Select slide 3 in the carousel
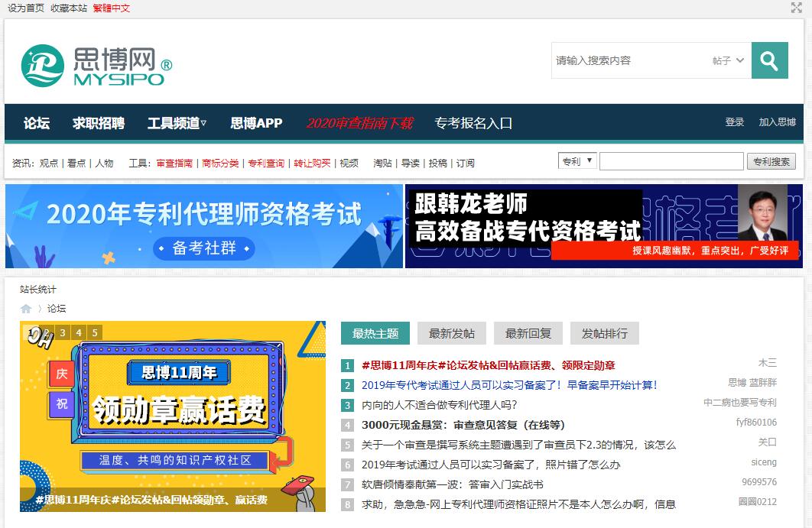This screenshot has width=812, height=528. [x=63, y=332]
